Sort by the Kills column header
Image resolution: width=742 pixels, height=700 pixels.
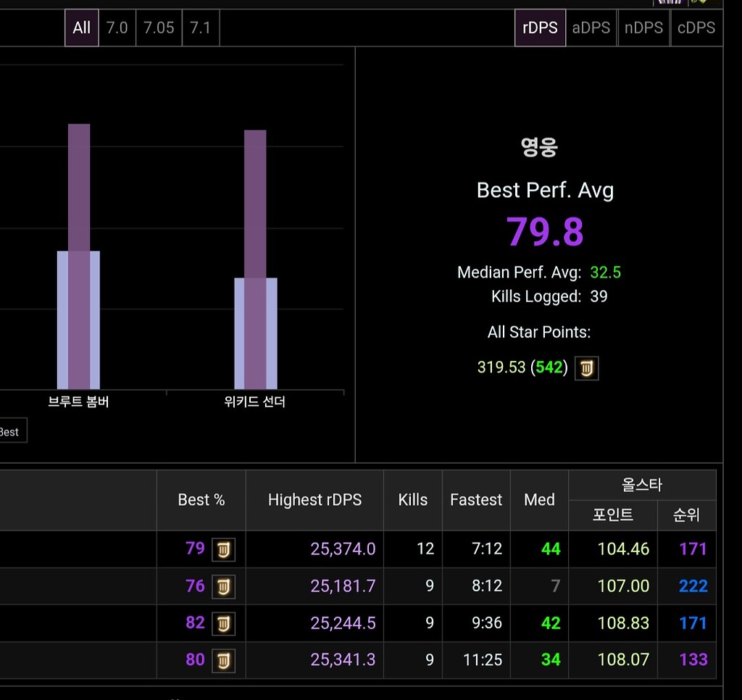412,500
